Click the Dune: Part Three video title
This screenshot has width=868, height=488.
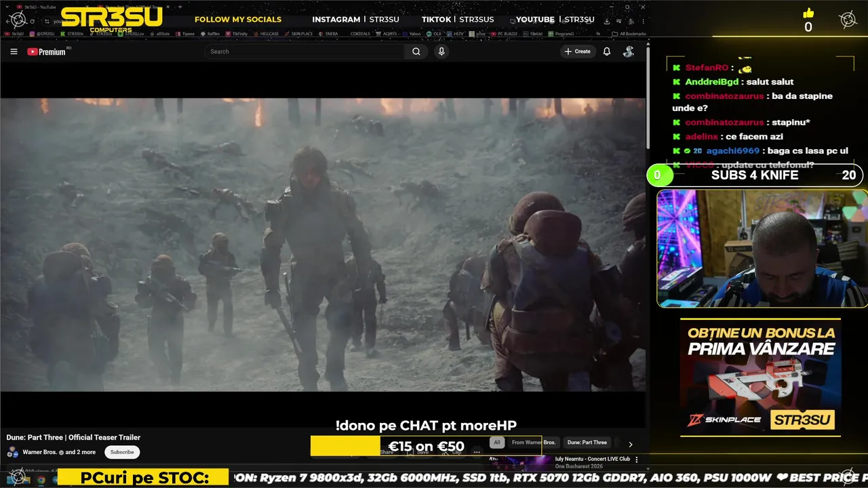(x=73, y=437)
